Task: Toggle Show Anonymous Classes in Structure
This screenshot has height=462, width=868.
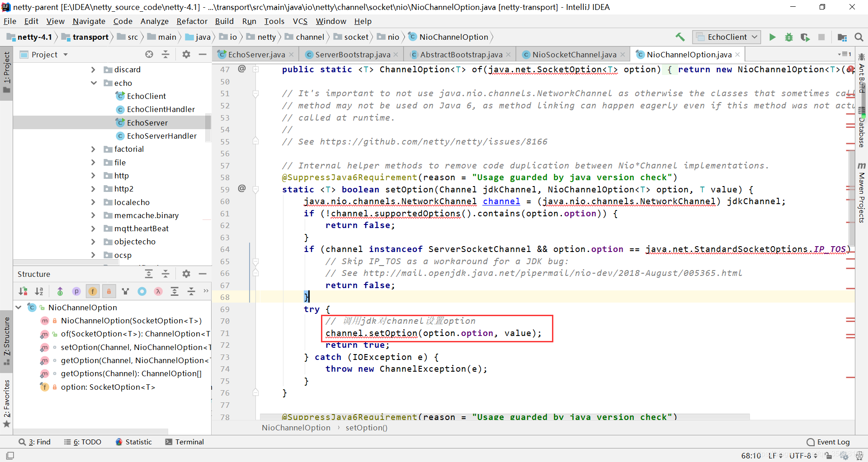Action: (x=142, y=291)
